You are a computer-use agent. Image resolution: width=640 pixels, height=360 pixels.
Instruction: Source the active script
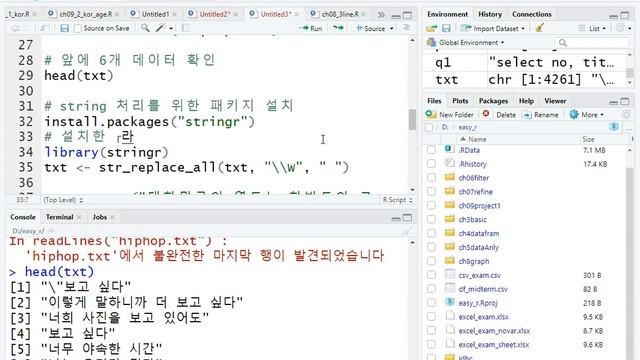click(x=370, y=28)
